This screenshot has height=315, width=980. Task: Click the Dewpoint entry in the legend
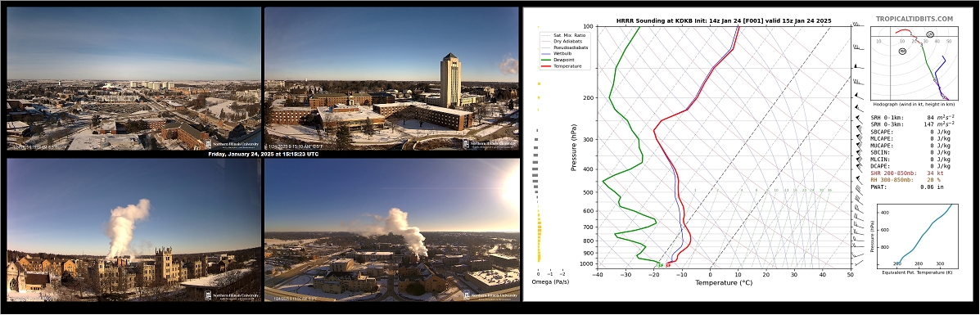click(564, 60)
